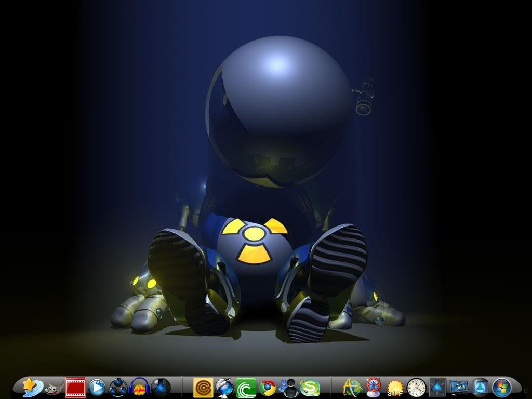This screenshot has height=399, width=532.
Task: Open the desktop monitor wallpaper icon
Action: (459, 388)
